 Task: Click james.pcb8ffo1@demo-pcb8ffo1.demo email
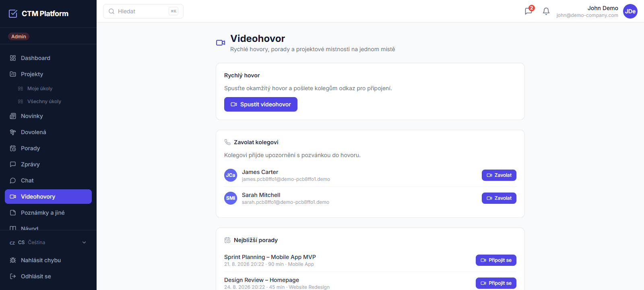(x=286, y=179)
